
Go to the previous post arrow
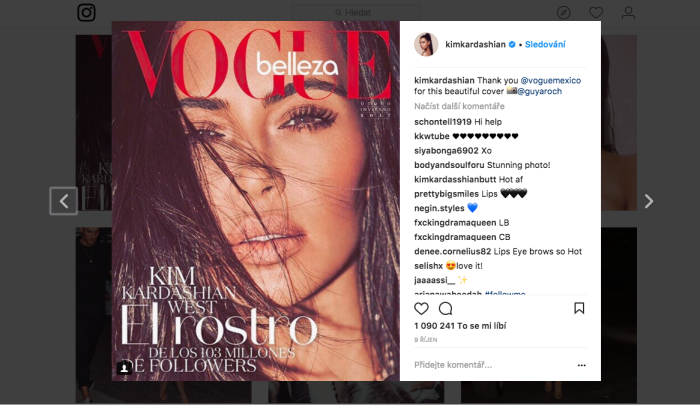63,201
